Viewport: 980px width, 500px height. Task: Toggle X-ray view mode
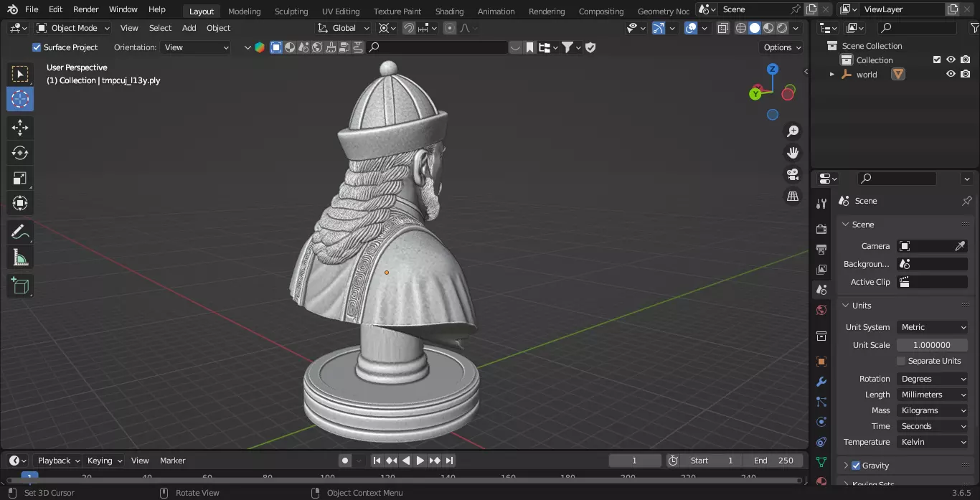722,28
